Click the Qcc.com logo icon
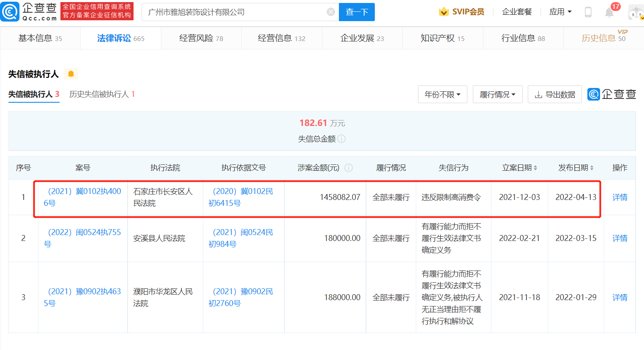644x350 pixels. tap(10, 11)
